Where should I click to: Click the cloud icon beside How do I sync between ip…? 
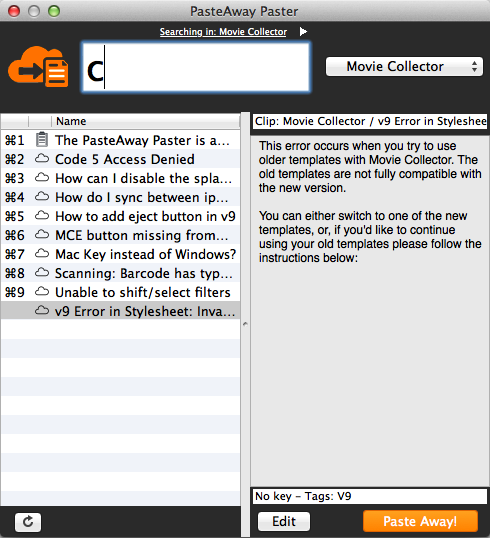42,197
